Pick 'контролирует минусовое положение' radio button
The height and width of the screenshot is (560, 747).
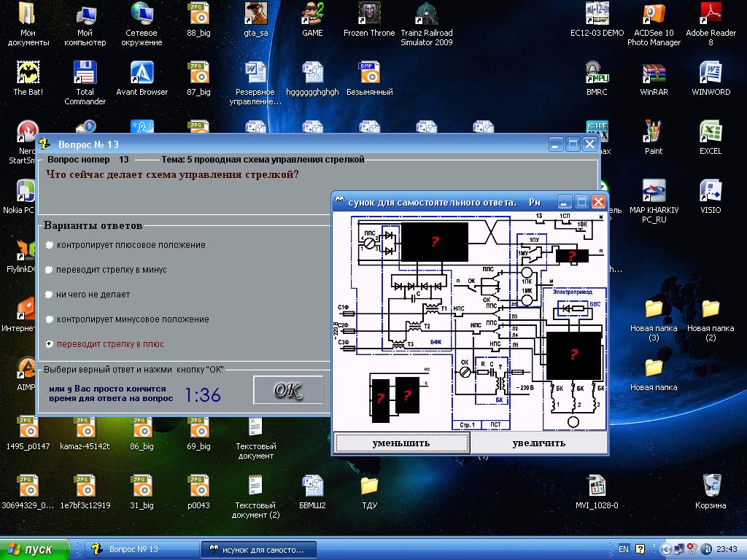click(x=50, y=319)
